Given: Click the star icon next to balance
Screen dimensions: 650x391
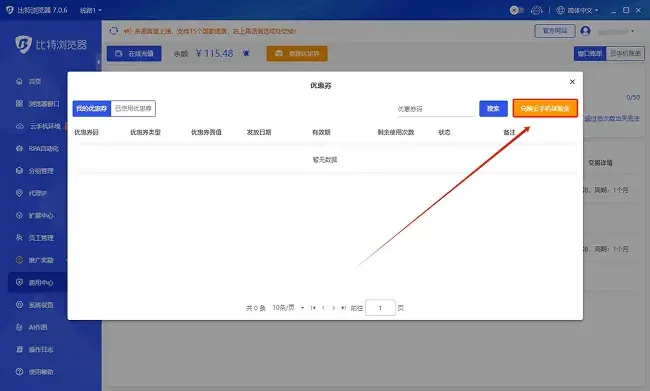Looking at the screenshot, I should click(x=246, y=53).
